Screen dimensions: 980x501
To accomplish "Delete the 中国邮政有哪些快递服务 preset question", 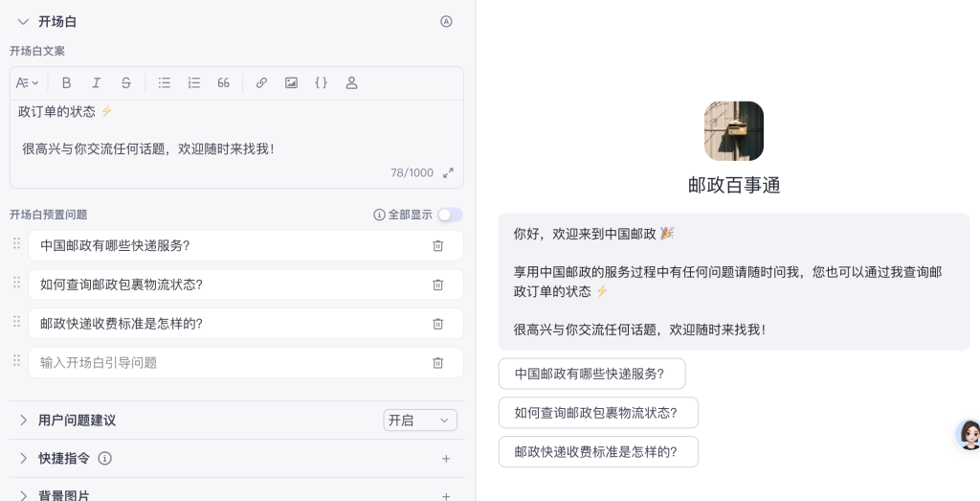I will (437, 246).
